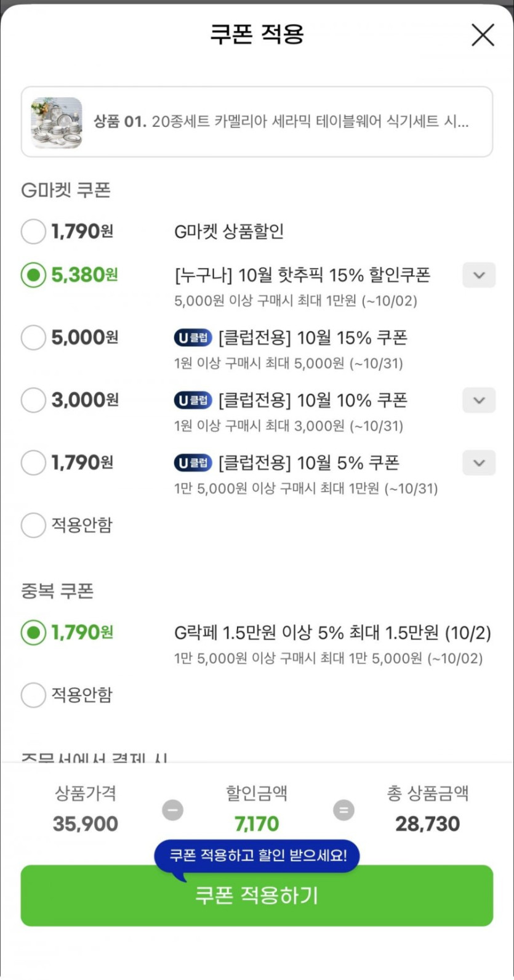Pick the 1,790원 club-only 5% coupon
514x980 pixels.
(x=33, y=463)
